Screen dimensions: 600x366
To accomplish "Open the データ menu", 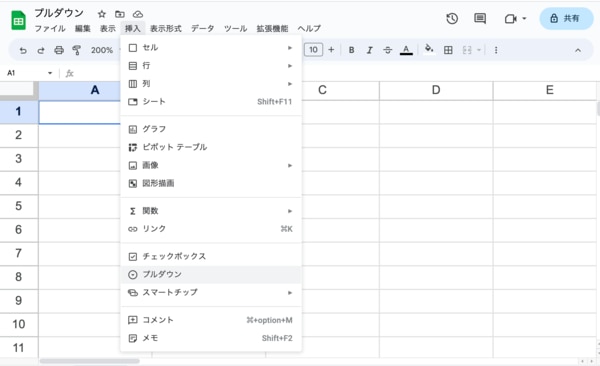I will pyautogui.click(x=202, y=28).
